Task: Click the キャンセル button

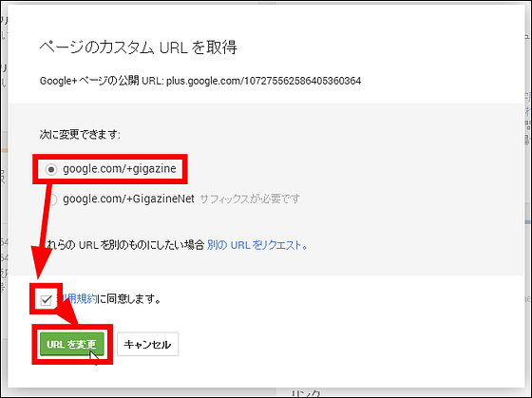Action: click(x=147, y=345)
